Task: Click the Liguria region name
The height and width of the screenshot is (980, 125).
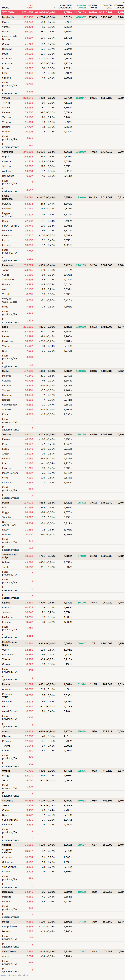Action: coord(6,603)
